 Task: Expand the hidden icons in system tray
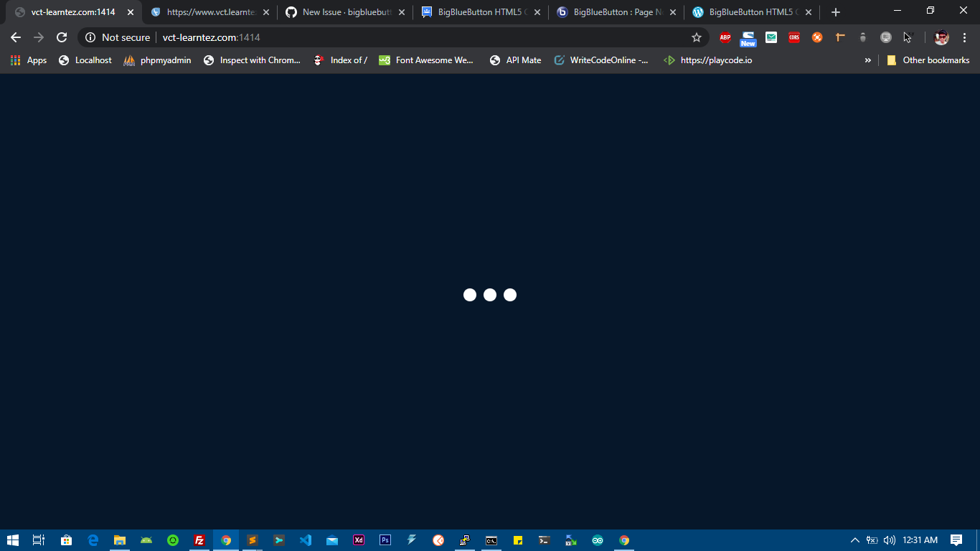(855, 540)
